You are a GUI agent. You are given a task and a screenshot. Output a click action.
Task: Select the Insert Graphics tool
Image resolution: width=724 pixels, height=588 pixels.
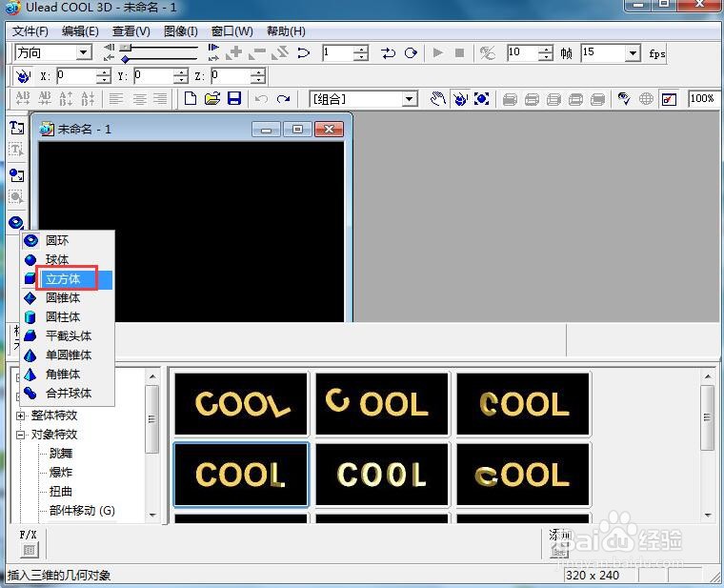(x=16, y=175)
